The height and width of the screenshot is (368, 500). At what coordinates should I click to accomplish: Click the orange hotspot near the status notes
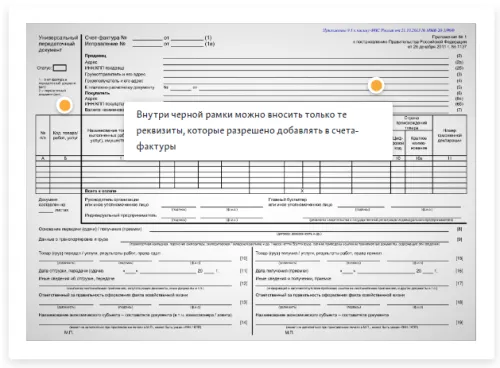tap(65, 106)
